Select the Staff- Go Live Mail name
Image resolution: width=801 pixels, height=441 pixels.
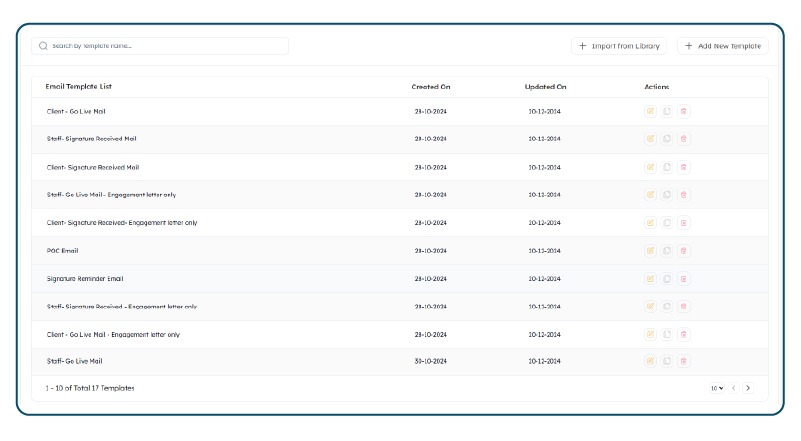pyautogui.click(x=75, y=361)
